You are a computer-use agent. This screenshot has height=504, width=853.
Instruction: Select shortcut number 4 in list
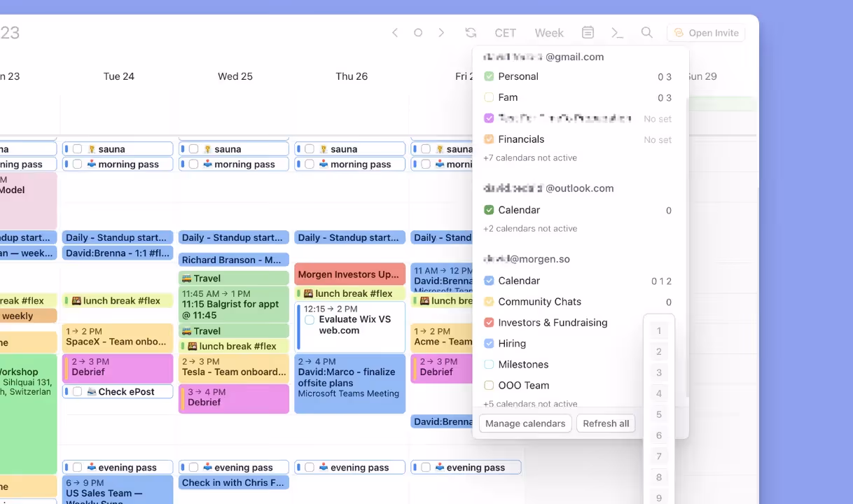click(658, 393)
